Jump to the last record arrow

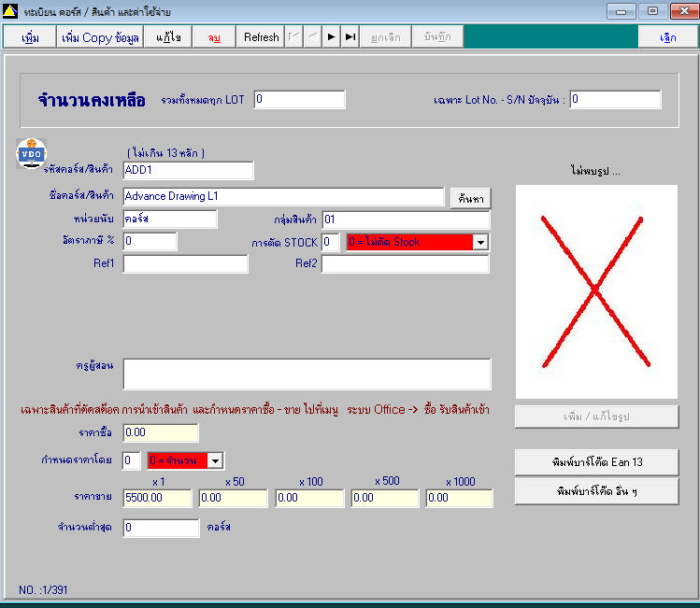[x=350, y=37]
